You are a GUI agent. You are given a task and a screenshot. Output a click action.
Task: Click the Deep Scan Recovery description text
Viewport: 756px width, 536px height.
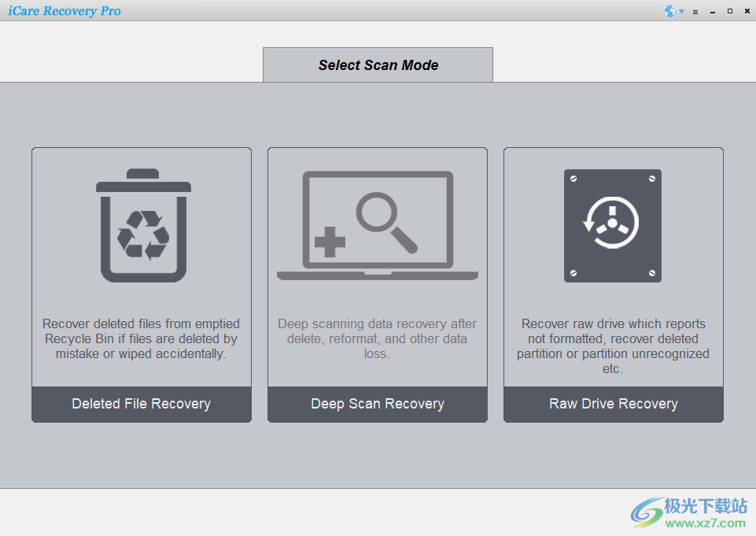(x=378, y=338)
